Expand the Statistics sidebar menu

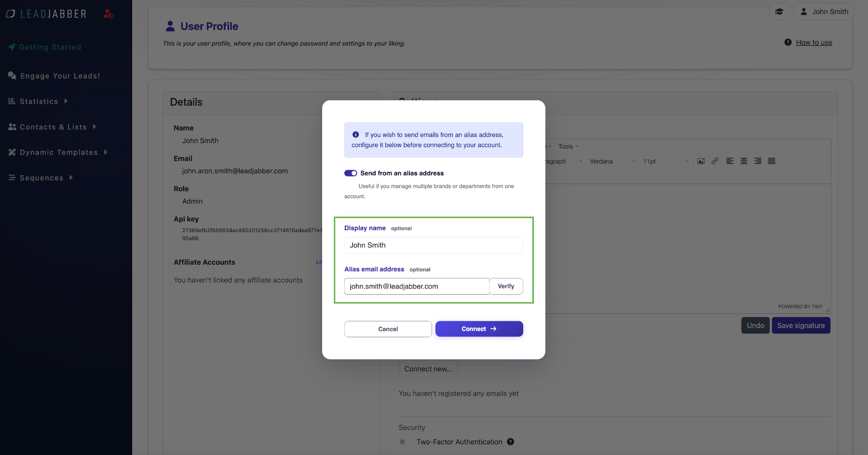[x=38, y=101]
